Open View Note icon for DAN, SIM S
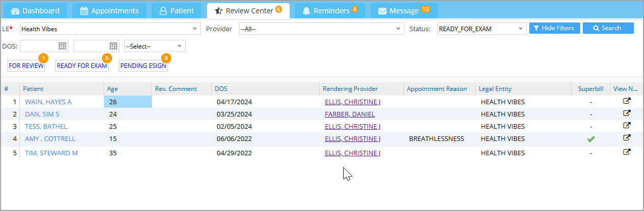The image size is (644, 211). tap(627, 113)
